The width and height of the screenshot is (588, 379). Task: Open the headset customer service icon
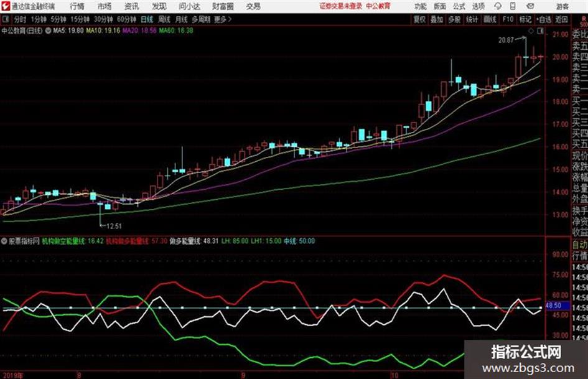coord(498,6)
